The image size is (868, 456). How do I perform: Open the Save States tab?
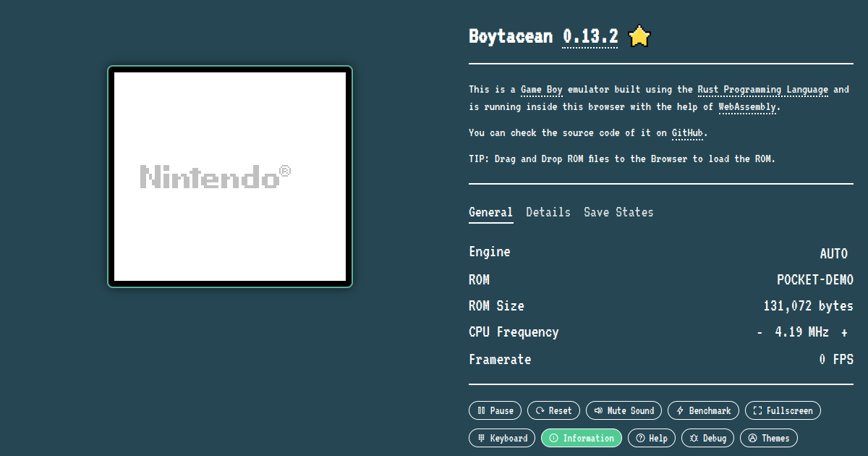click(x=618, y=212)
